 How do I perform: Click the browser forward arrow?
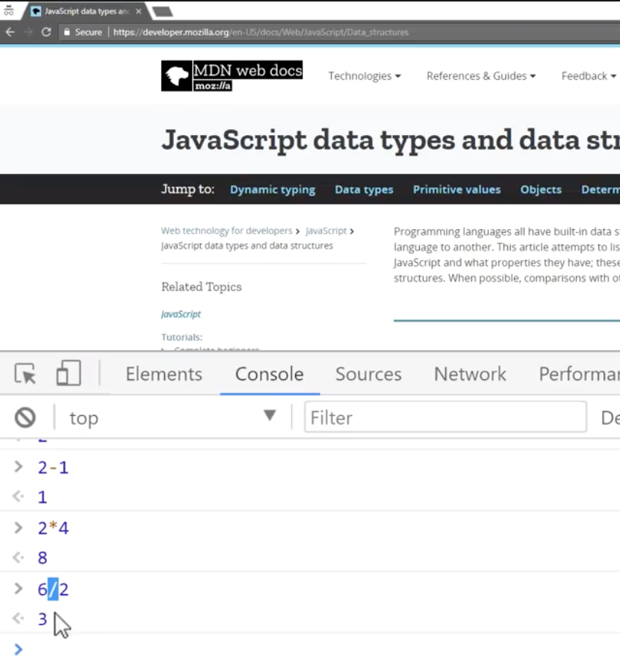click(28, 32)
